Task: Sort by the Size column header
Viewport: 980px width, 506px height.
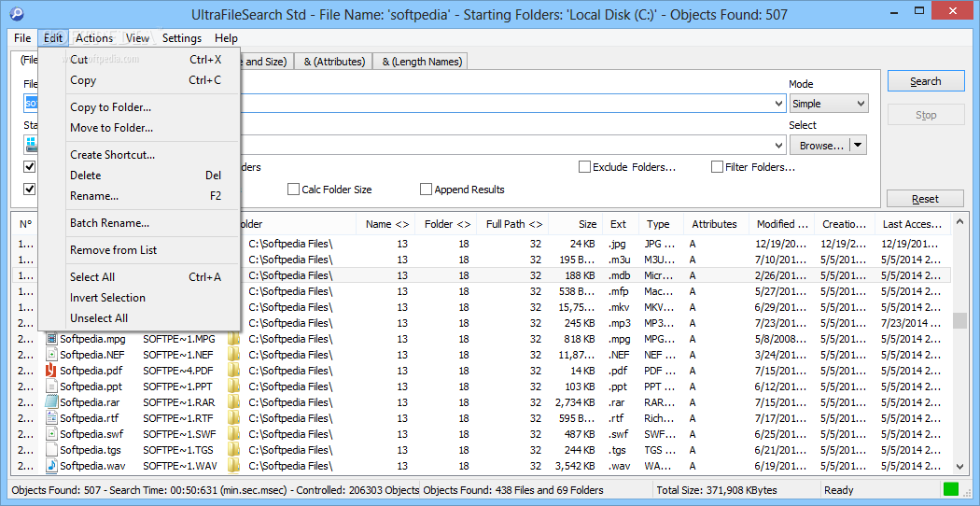Action: 575,224
